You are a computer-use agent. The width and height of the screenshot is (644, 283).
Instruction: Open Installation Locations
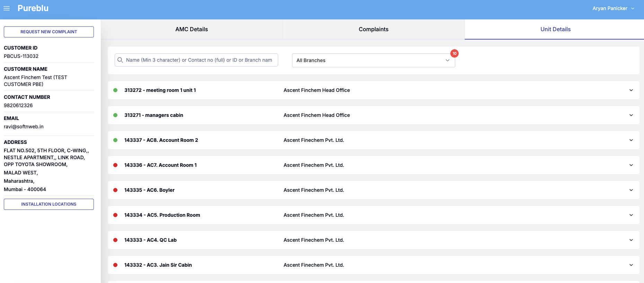click(49, 204)
